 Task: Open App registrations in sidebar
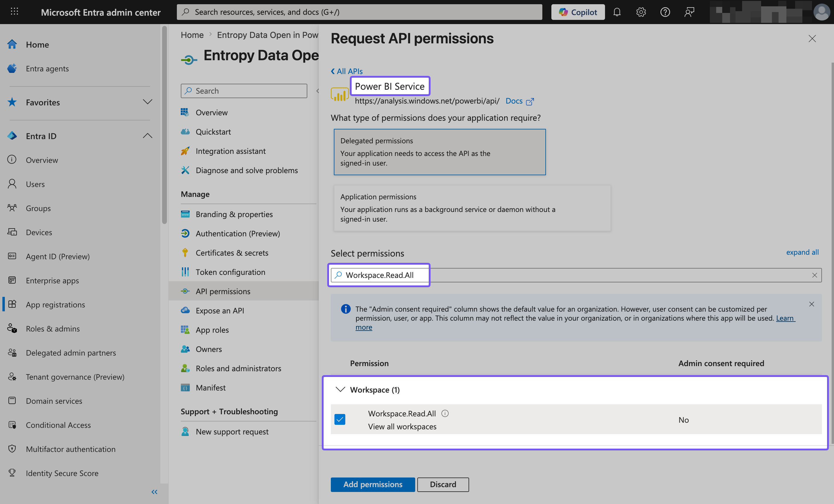[x=55, y=304]
